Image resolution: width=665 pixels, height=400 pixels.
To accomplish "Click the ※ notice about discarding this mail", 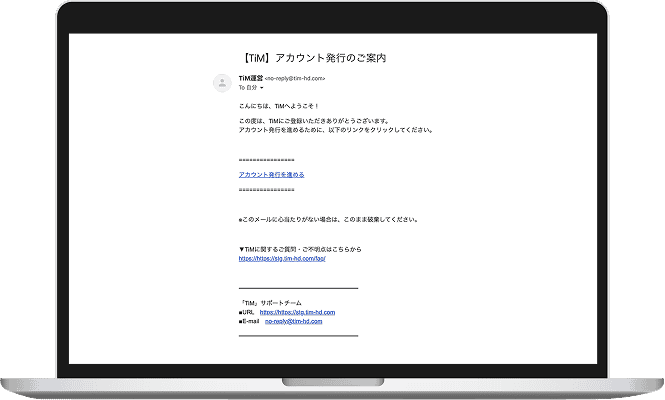I will click(328, 219).
